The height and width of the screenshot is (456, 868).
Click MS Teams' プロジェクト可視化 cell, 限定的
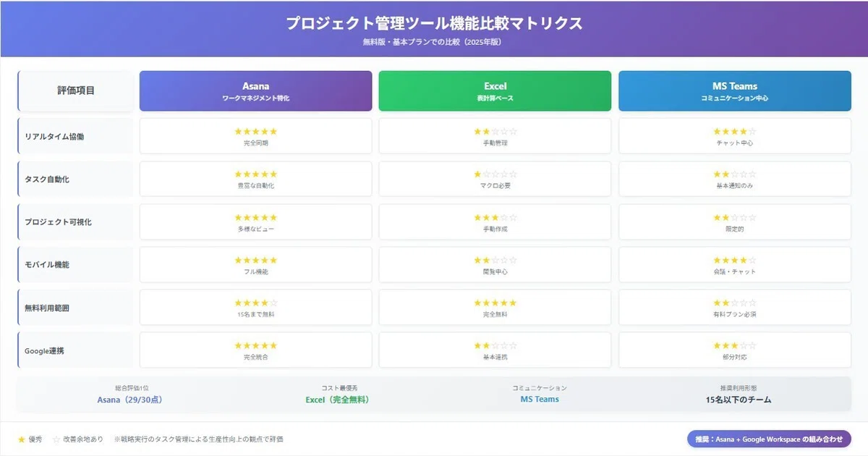735,221
